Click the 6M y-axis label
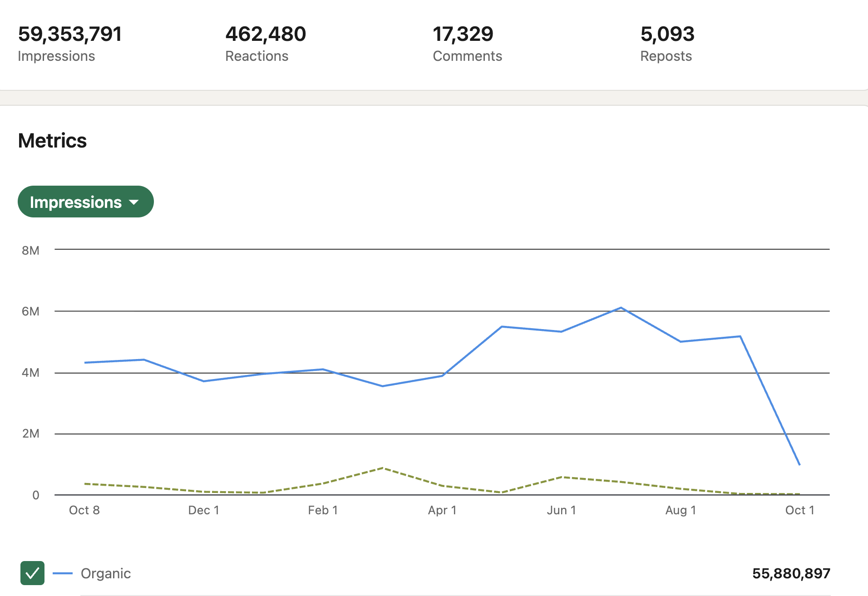This screenshot has width=868, height=596. click(x=30, y=311)
